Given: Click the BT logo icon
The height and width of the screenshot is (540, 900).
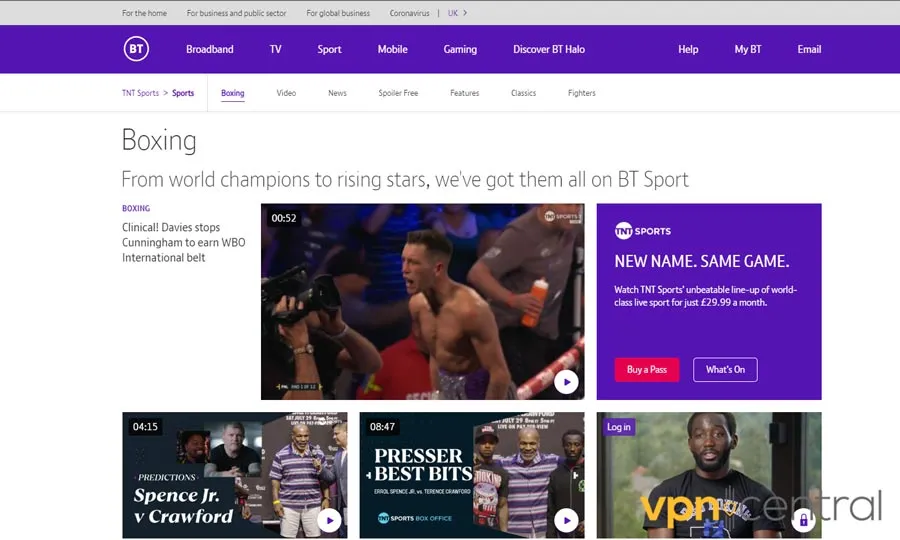Looking at the screenshot, I should click(136, 49).
